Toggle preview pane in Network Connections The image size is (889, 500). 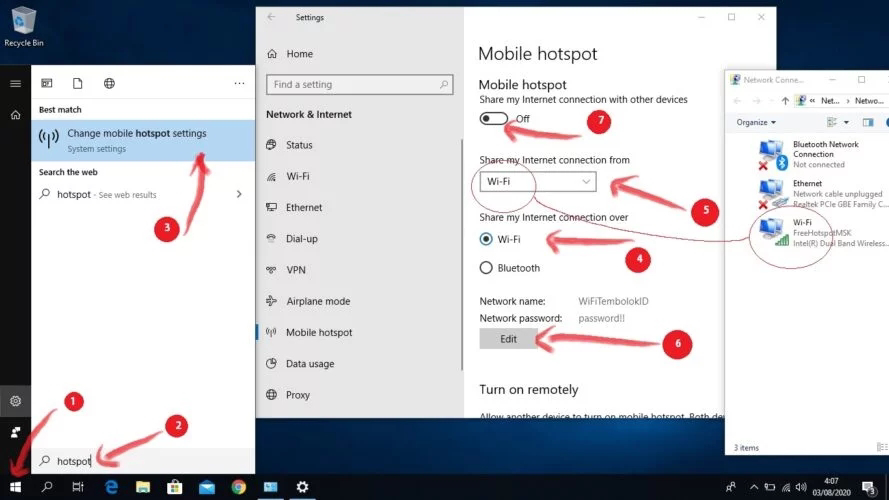[x=867, y=122]
